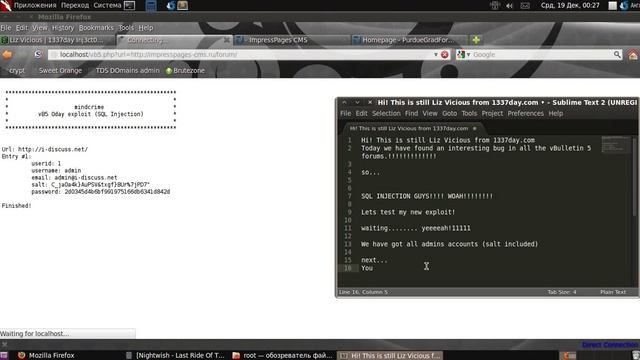Open Firefox Edit menu
Screen dimensions: 640x360
22,28
